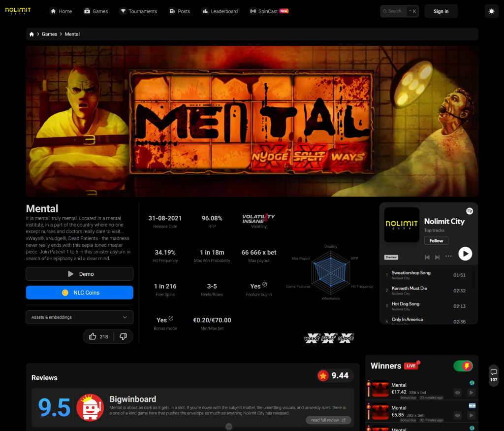The image size is (504, 431).
Task: Open the SpinCast nav item
Action: pyautogui.click(x=269, y=11)
